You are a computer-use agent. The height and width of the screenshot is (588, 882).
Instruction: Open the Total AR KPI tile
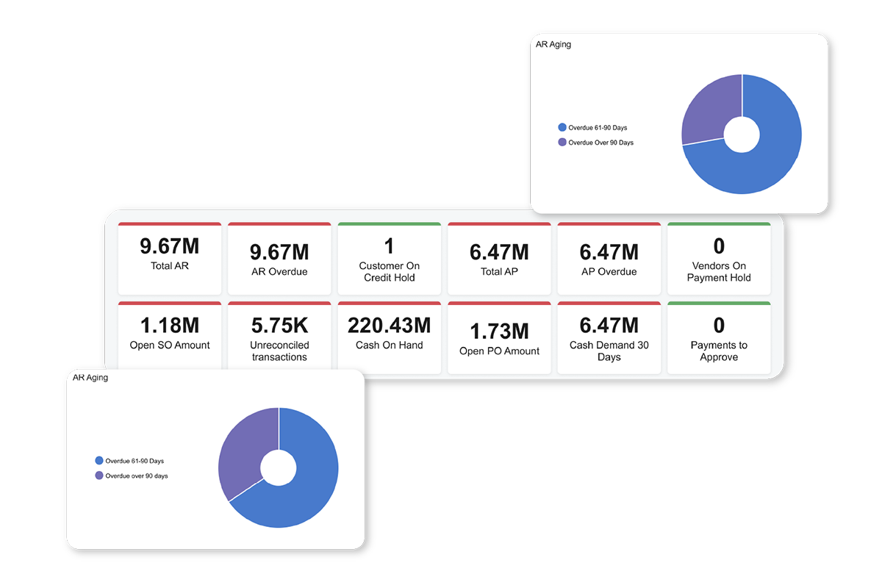170,258
